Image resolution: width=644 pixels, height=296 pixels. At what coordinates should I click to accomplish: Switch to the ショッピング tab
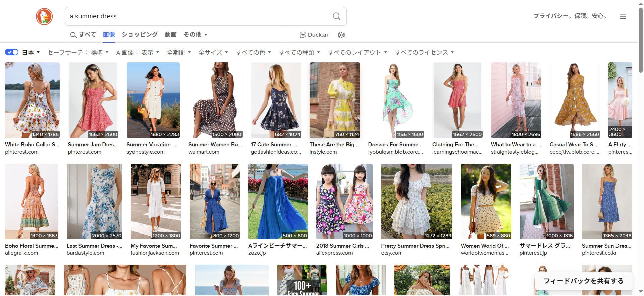[x=140, y=35]
